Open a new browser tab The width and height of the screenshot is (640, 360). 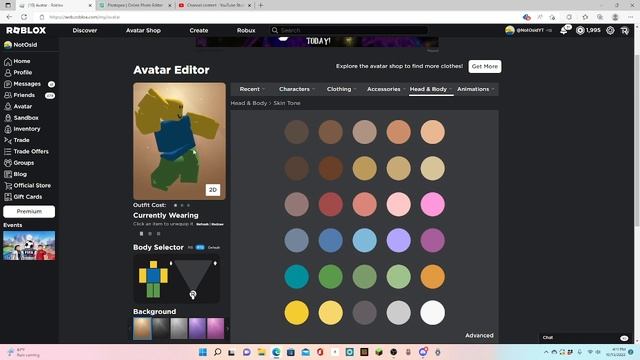point(260,5)
